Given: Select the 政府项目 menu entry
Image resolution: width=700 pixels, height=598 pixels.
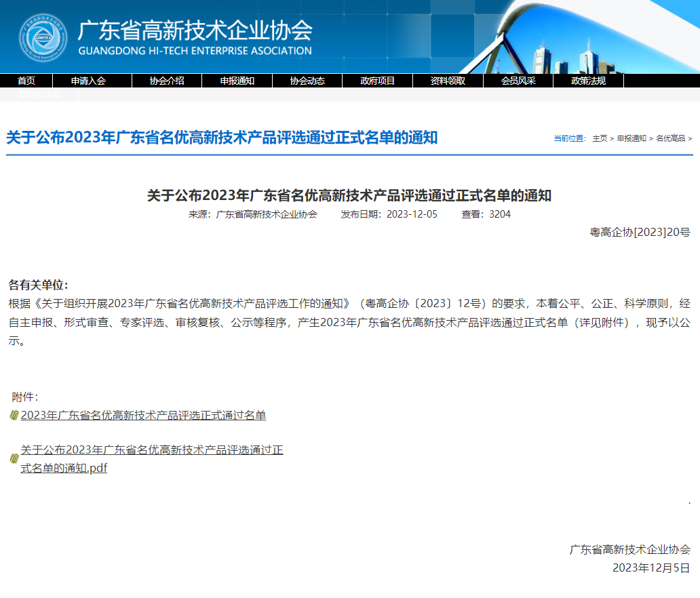Looking at the screenshot, I should [377, 81].
